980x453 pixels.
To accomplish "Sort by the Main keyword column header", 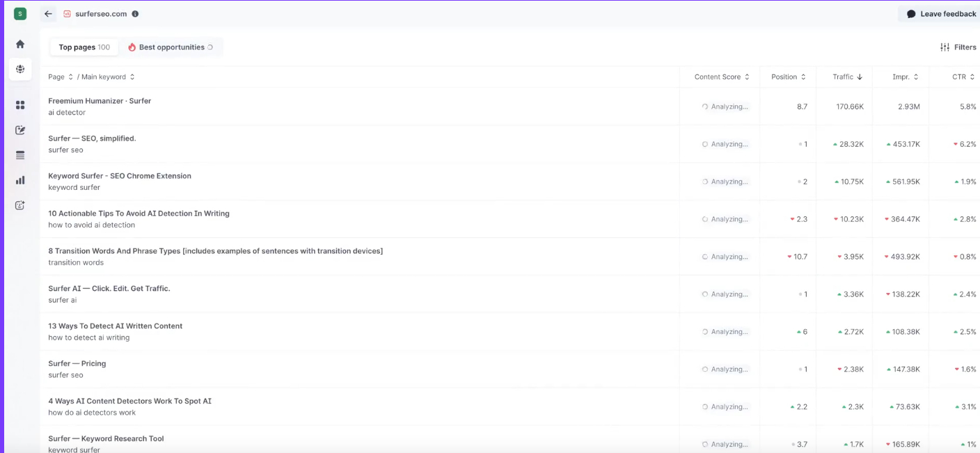I will point(108,77).
